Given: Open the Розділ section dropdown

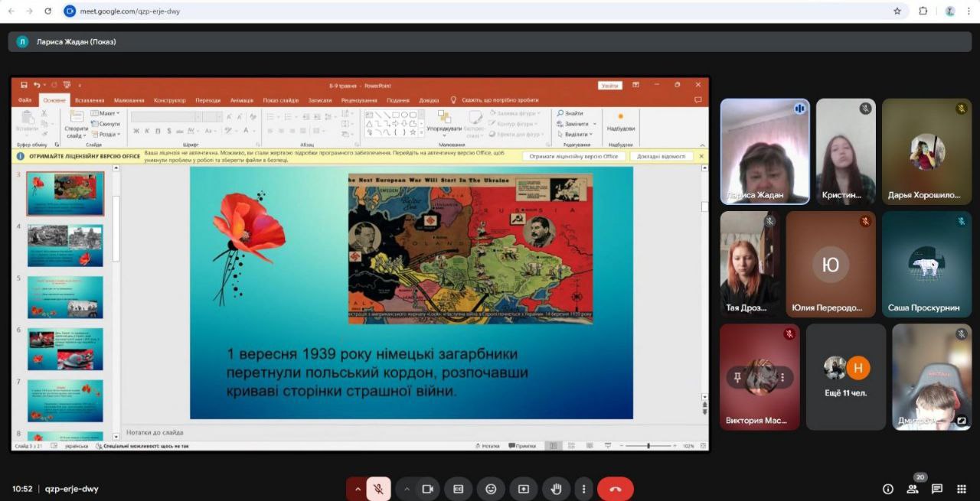Looking at the screenshot, I should [106, 134].
